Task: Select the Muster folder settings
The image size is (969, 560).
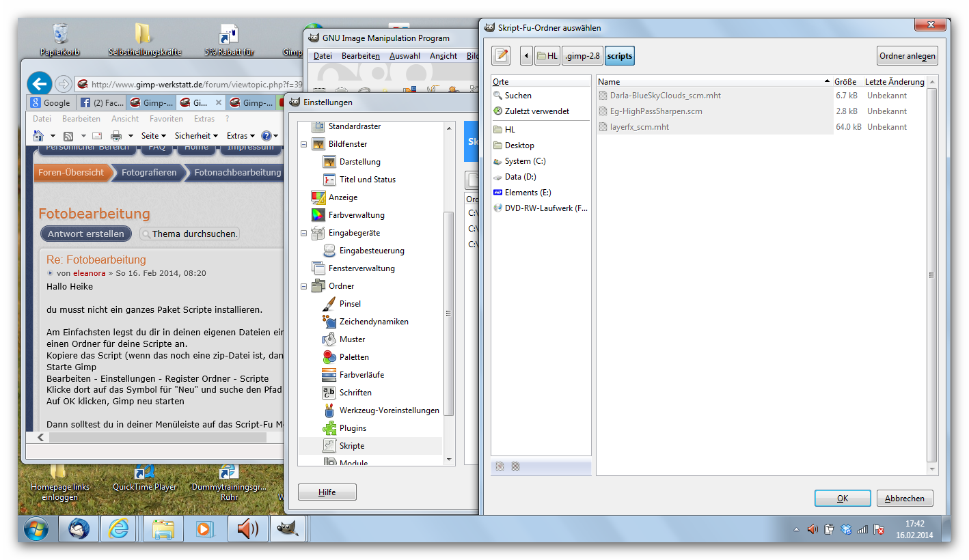Action: point(352,339)
